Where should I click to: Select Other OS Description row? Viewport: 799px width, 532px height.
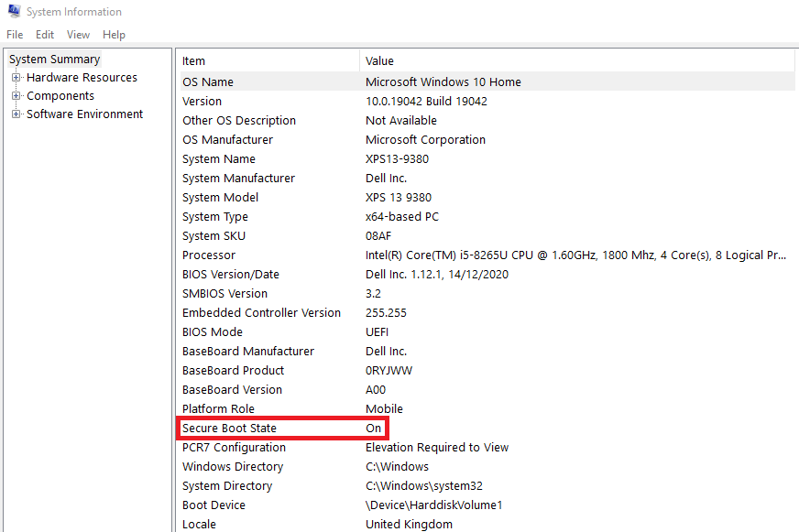239,121
